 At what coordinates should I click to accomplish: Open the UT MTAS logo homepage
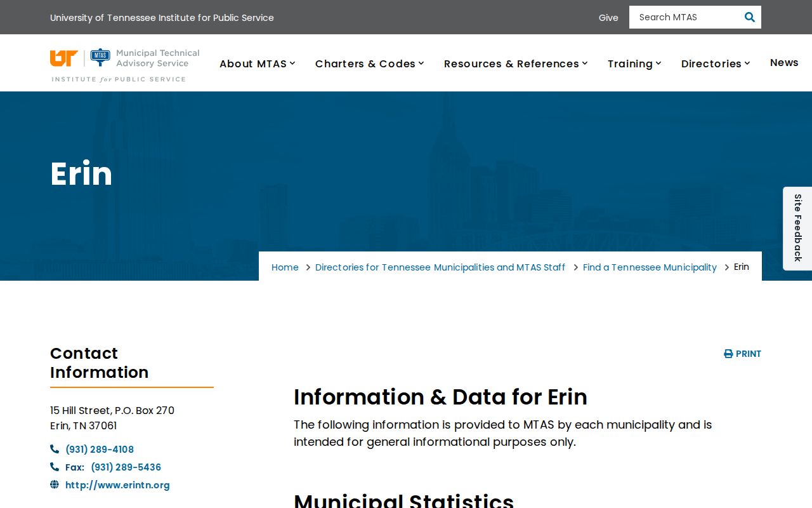(x=125, y=65)
